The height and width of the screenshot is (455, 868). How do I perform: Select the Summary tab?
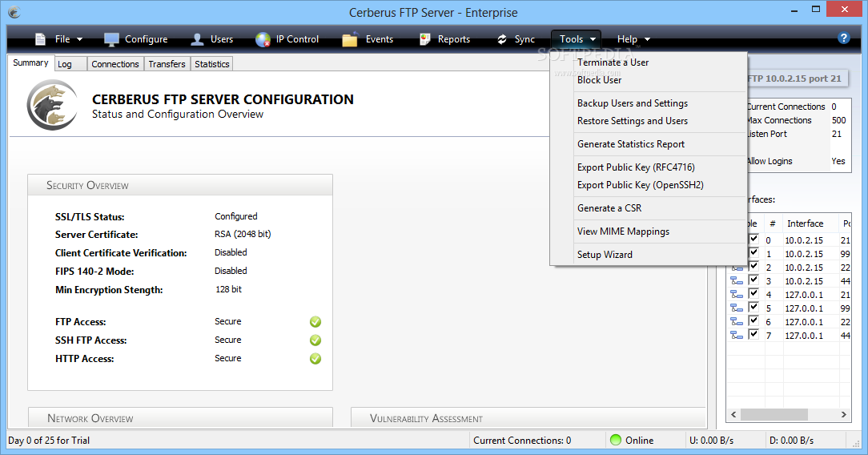coord(30,63)
